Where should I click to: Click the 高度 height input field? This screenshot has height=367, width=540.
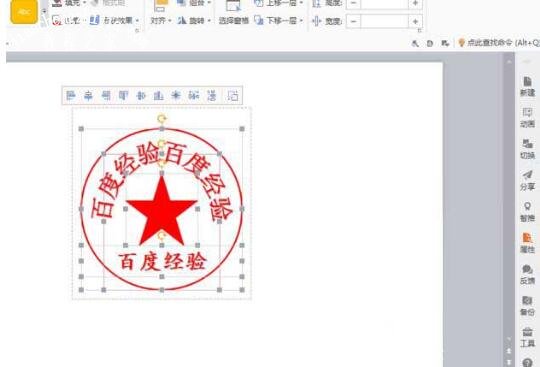(x=385, y=3)
